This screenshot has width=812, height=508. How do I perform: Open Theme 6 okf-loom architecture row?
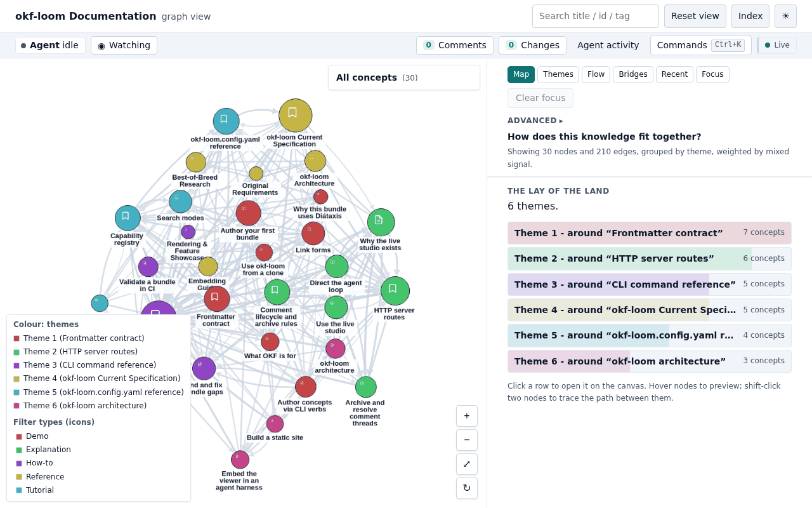click(x=650, y=361)
